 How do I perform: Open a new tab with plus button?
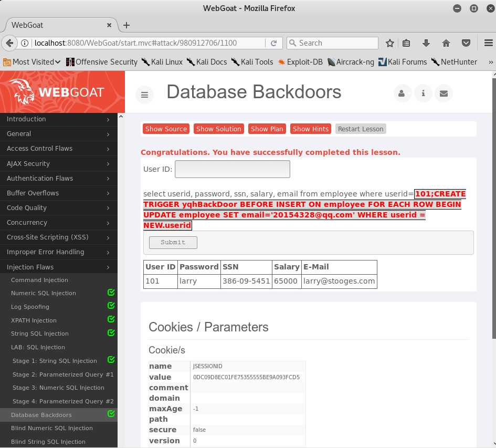(x=126, y=25)
